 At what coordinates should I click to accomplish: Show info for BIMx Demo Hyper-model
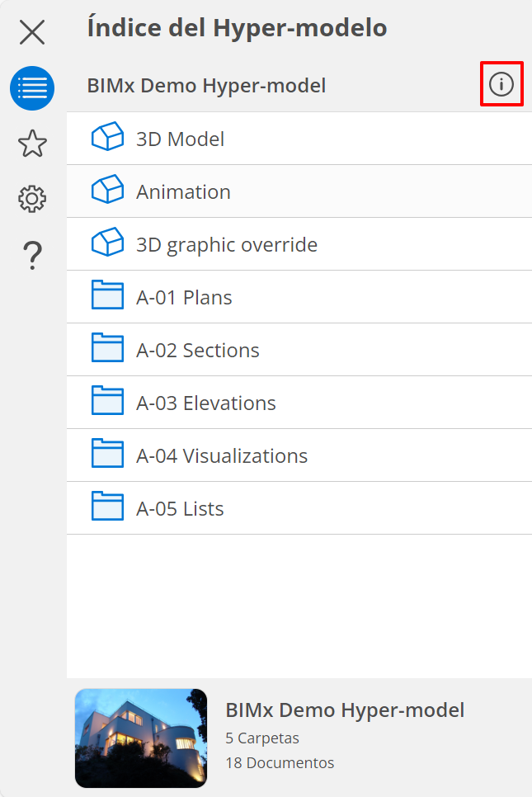click(x=501, y=84)
